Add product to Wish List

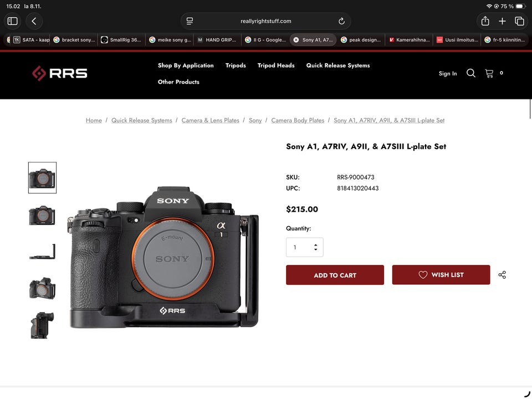(441, 275)
